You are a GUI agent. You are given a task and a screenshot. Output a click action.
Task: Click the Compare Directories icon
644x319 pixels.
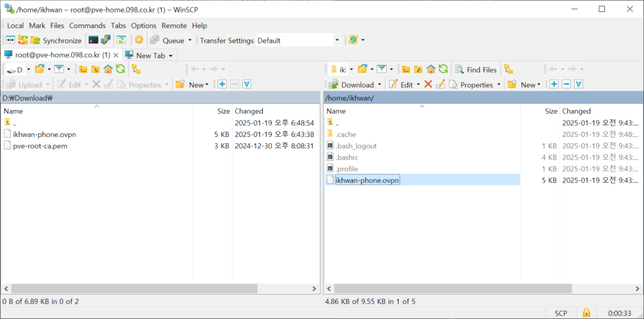(10, 40)
